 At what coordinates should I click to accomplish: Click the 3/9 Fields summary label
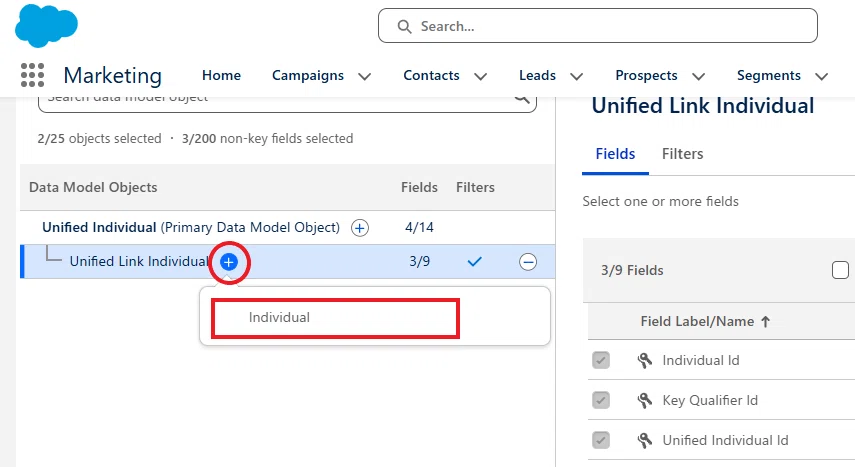pyautogui.click(x=632, y=271)
